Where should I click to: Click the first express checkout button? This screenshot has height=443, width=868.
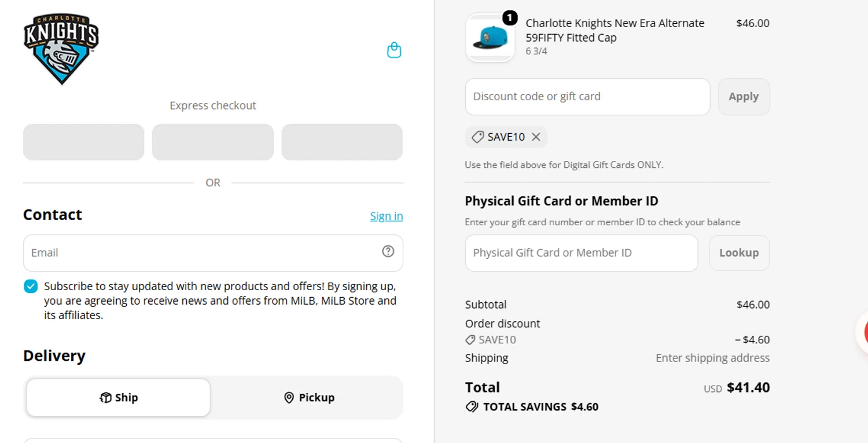point(84,142)
